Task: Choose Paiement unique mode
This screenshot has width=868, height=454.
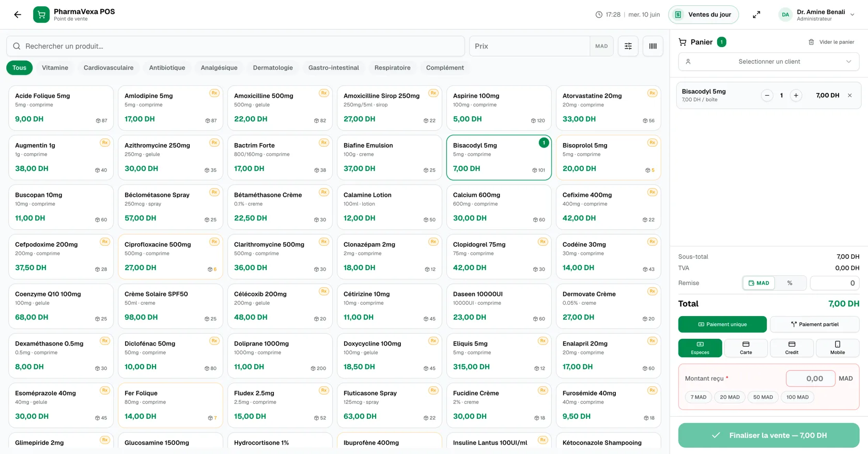Action: tap(722, 324)
